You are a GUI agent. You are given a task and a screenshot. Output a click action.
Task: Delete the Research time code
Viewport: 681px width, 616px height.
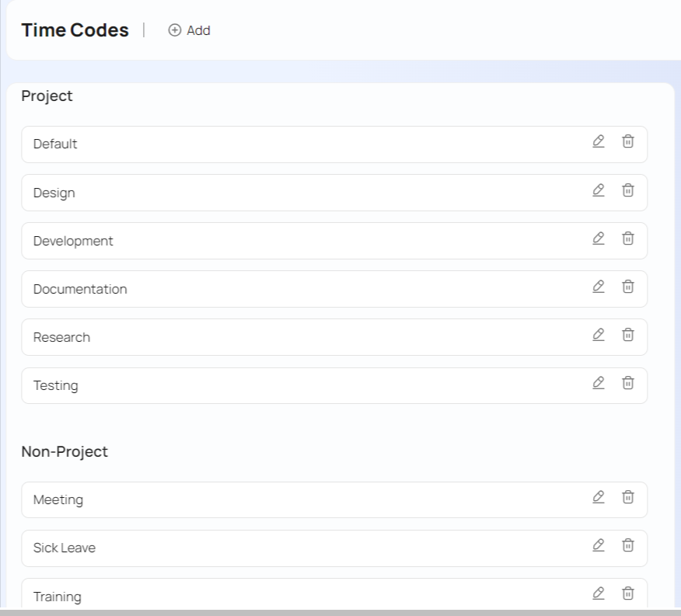[627, 335]
